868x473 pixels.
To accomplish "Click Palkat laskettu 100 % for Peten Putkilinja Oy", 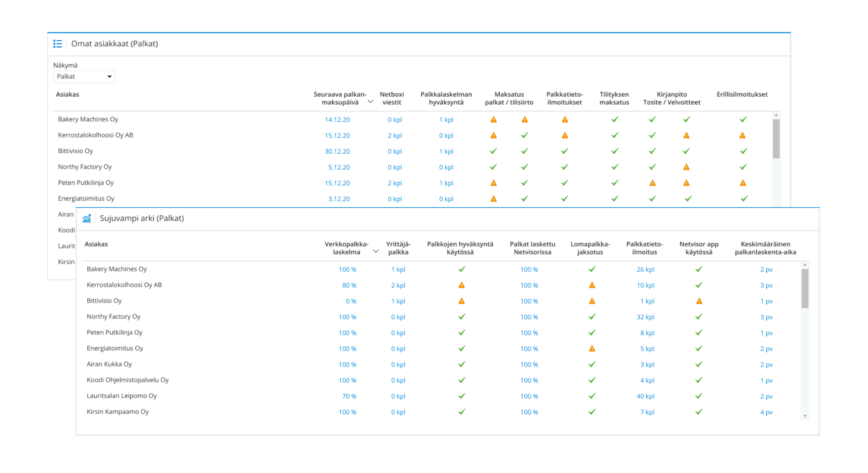I will click(x=529, y=333).
